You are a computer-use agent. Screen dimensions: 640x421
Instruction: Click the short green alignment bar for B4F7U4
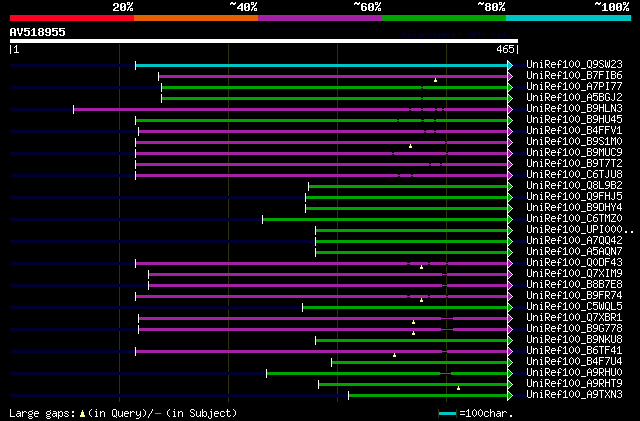click(x=420, y=362)
